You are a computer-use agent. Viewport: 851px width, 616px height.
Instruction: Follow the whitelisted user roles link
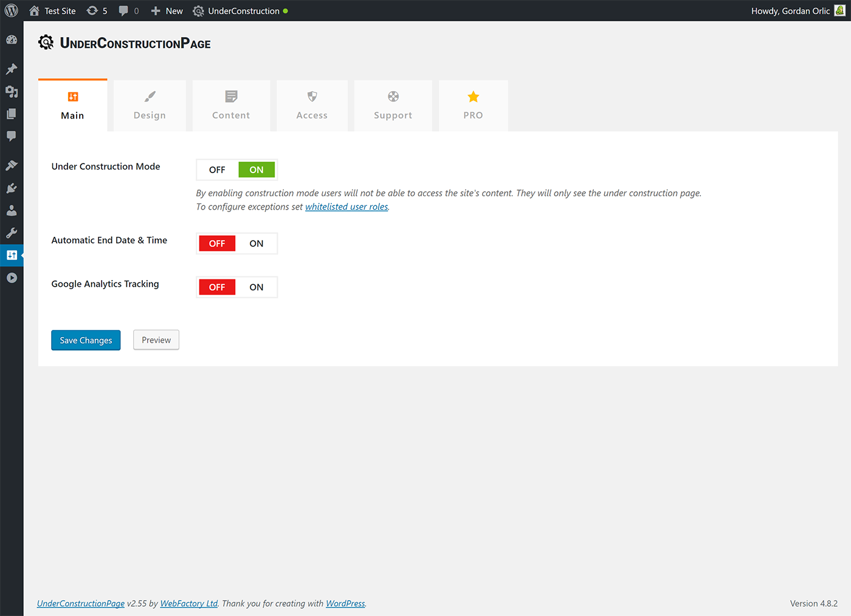(x=346, y=207)
